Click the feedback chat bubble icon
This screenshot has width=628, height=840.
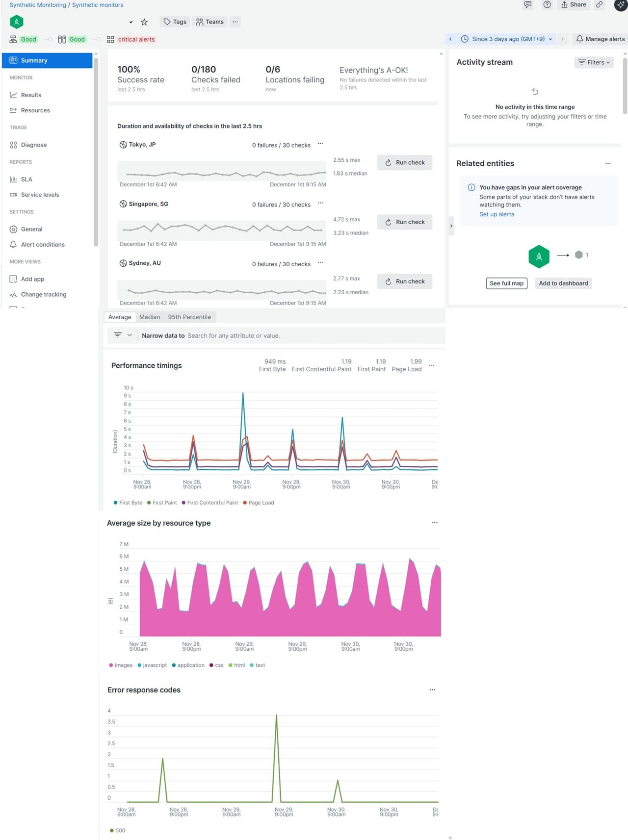pyautogui.click(x=528, y=5)
